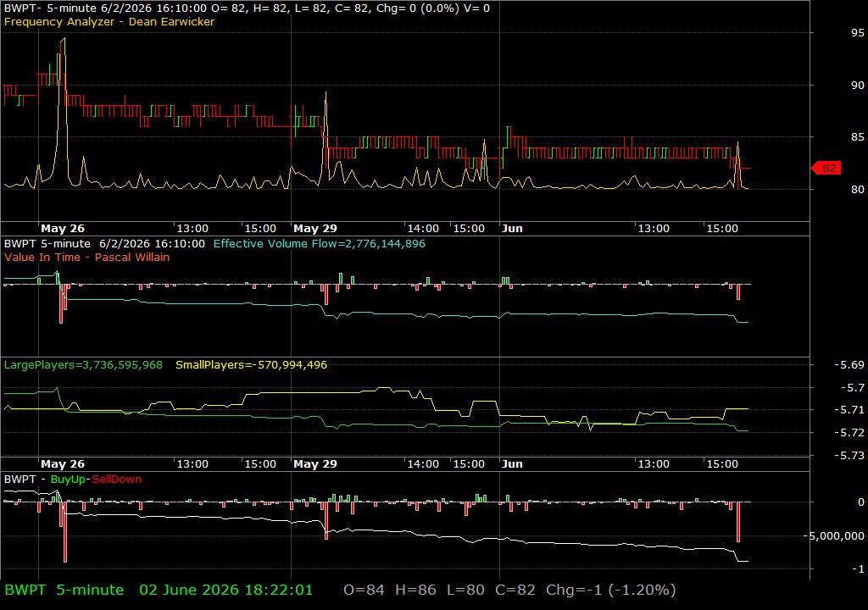Click the 'H=86' status bar value

(x=415, y=590)
